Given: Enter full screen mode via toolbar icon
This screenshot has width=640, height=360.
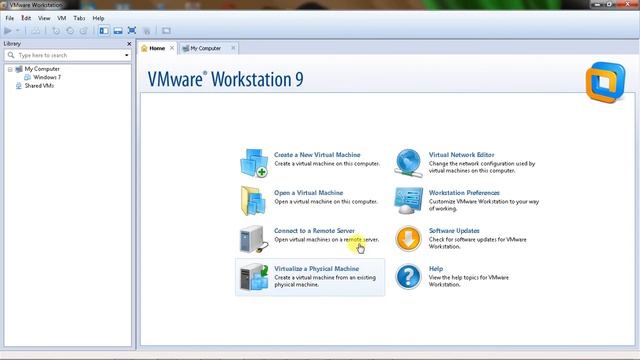Looking at the screenshot, I should pos(132,31).
